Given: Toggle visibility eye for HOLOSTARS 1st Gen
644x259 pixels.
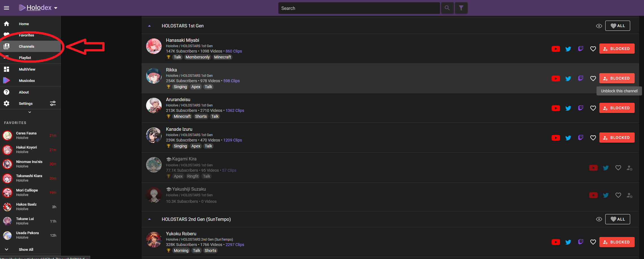Looking at the screenshot, I should 599,26.
